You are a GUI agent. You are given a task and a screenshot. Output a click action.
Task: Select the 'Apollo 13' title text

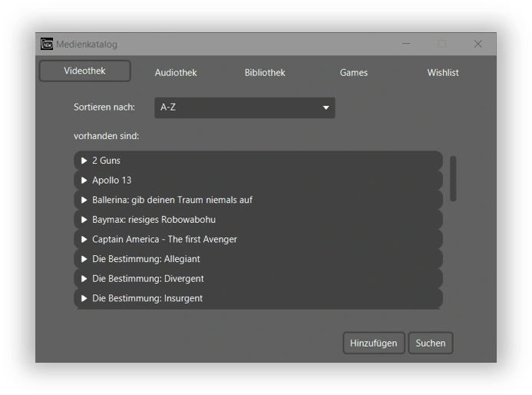tap(111, 181)
